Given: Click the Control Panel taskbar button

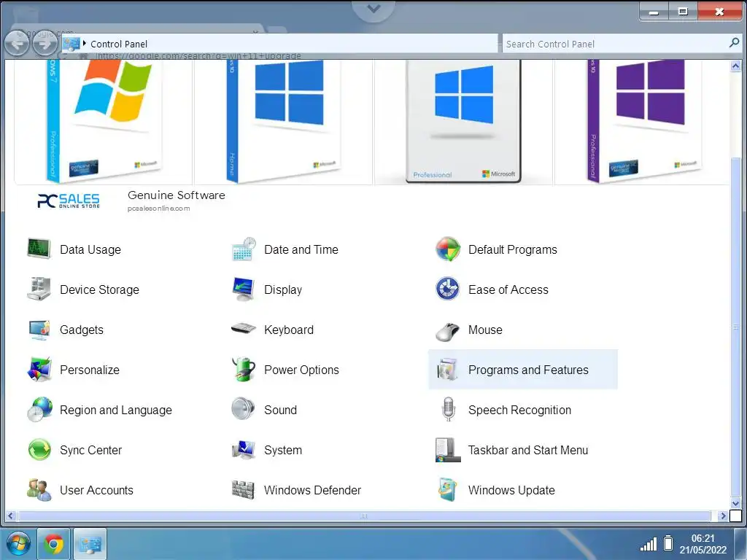Looking at the screenshot, I should click(90, 543).
